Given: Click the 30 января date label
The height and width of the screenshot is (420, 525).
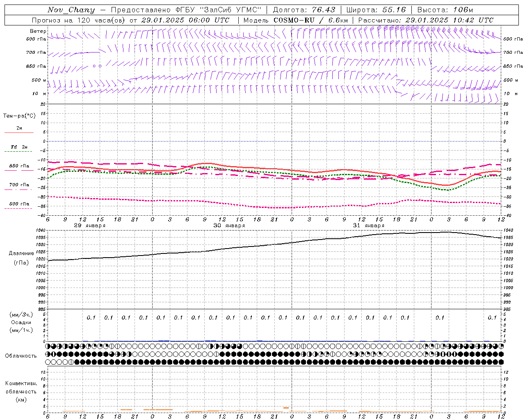Looking at the screenshot, I should click(229, 226).
